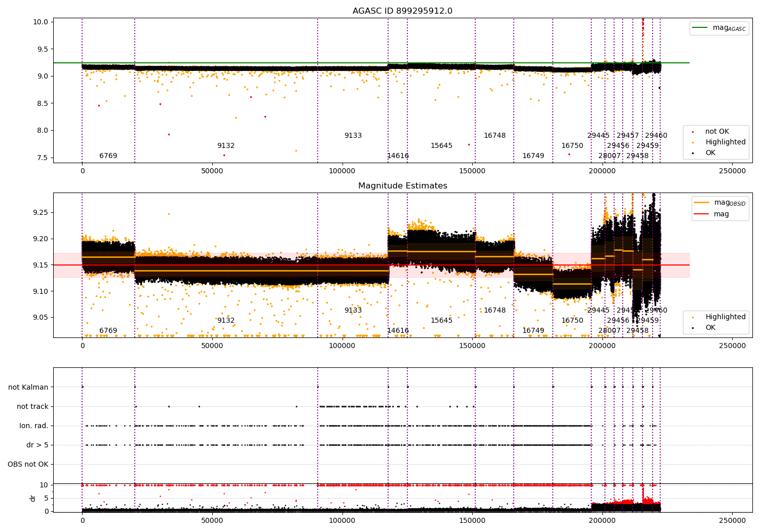
Task: Click obsid label 16750 in the top plot
Action: click(572, 146)
